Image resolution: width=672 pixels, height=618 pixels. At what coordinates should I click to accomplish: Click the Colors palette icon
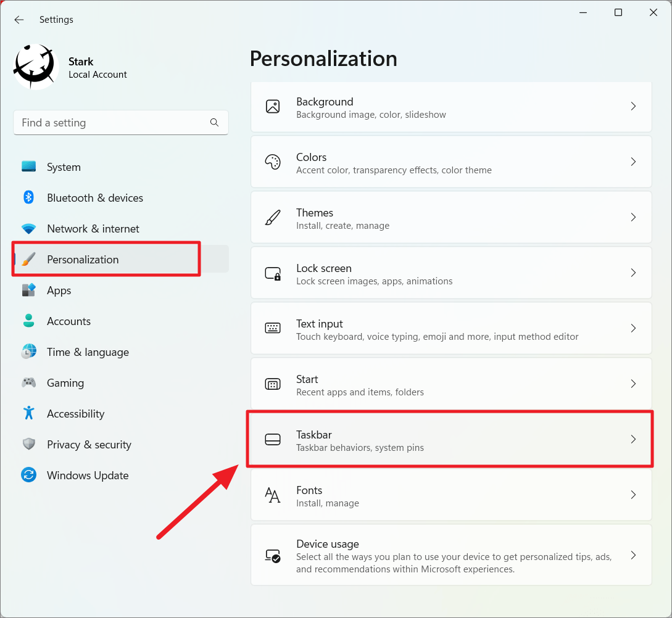click(x=273, y=162)
